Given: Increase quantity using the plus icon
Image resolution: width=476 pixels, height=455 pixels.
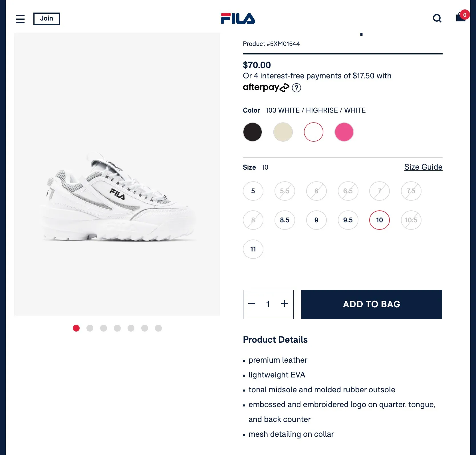Looking at the screenshot, I should [x=284, y=304].
